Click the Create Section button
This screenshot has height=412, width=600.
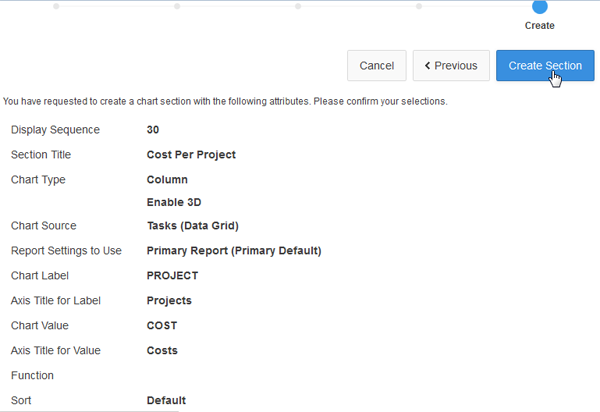[x=545, y=66]
